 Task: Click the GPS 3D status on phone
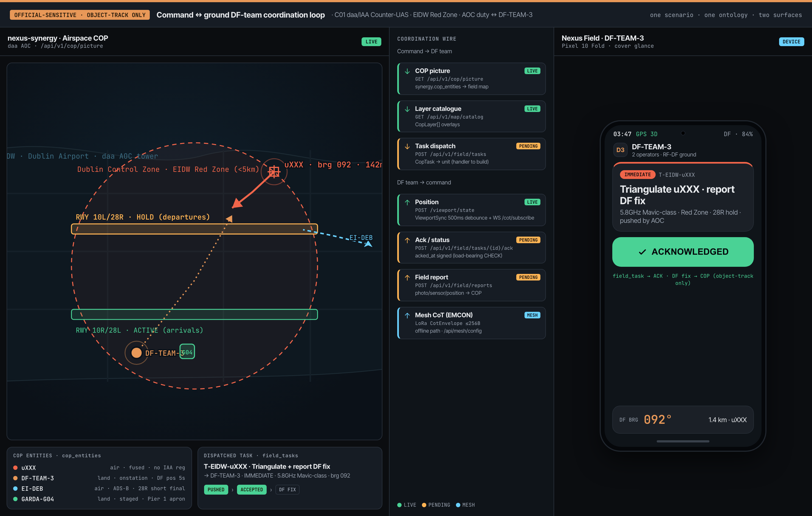(646, 134)
